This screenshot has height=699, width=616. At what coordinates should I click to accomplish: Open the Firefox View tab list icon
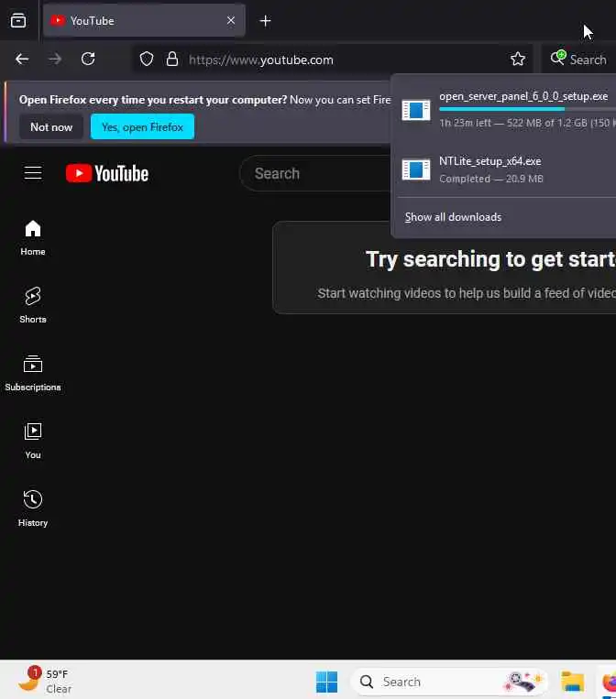[18, 20]
